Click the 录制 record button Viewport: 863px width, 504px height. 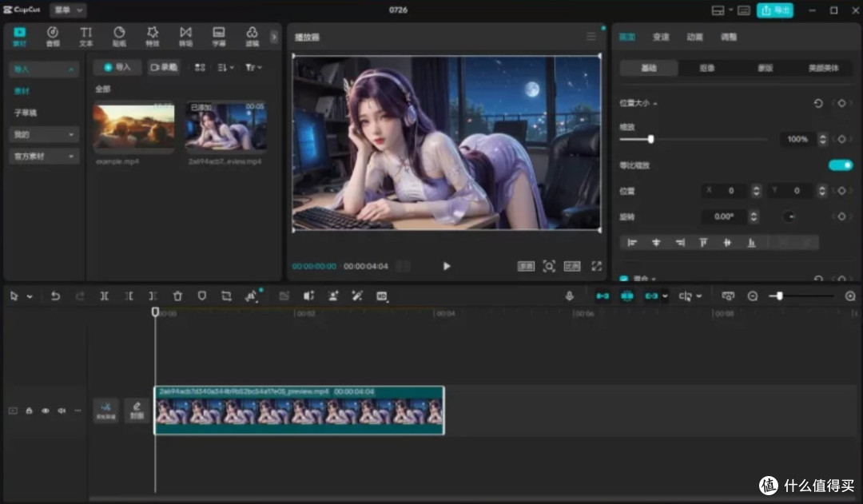coord(164,67)
